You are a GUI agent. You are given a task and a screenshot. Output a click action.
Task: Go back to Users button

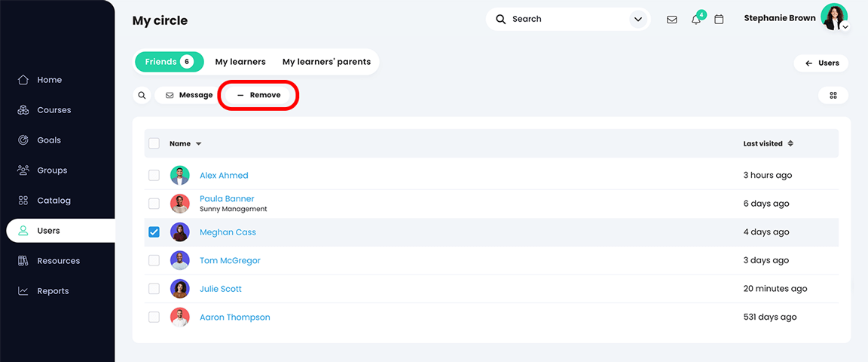point(822,63)
